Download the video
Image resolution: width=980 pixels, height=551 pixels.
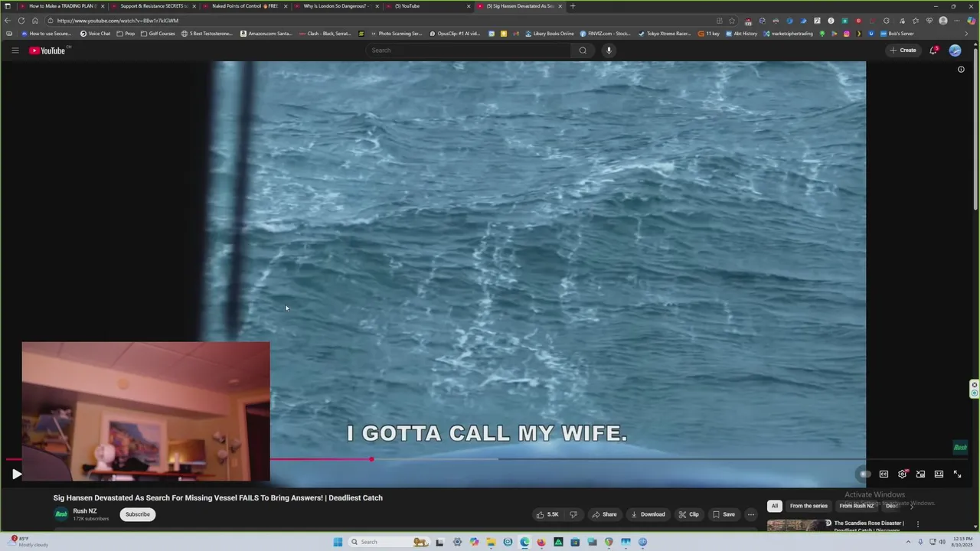[648, 514]
